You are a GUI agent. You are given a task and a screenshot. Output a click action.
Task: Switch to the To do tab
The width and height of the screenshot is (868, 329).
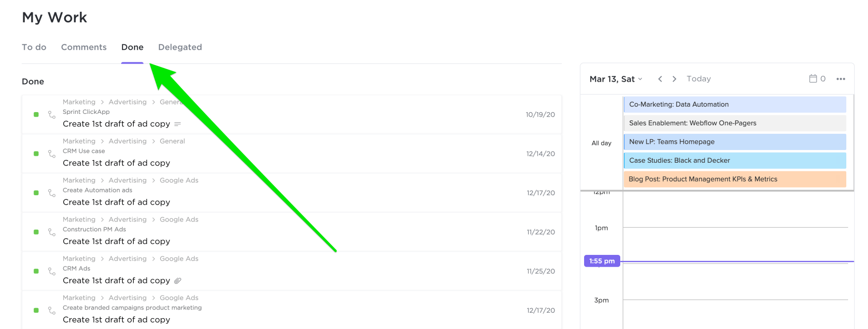[34, 47]
